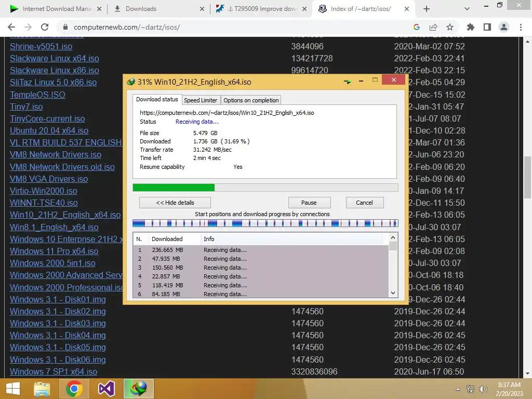Image resolution: width=532 pixels, height=399 pixels.
Task: Click the volume speaker tray icon
Action: [x=483, y=389]
